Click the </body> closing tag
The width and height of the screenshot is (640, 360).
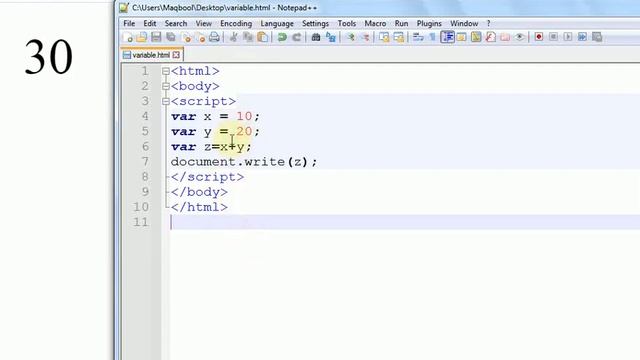[199, 192]
